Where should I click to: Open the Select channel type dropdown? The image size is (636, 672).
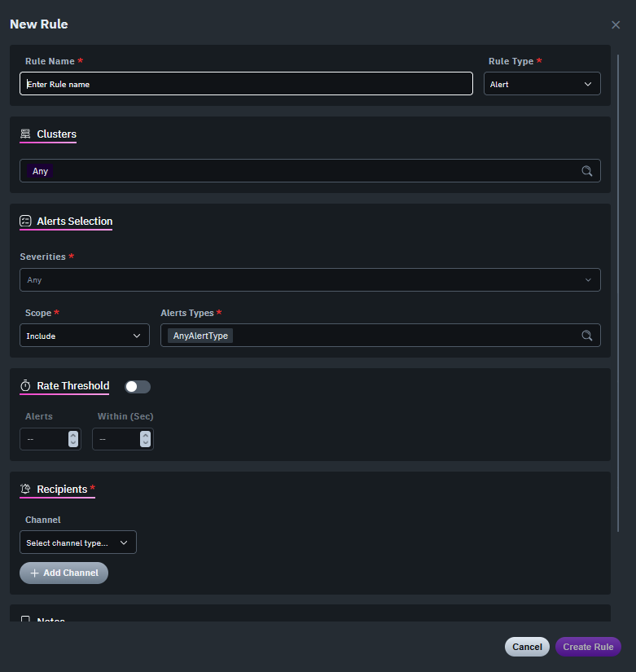coord(77,542)
